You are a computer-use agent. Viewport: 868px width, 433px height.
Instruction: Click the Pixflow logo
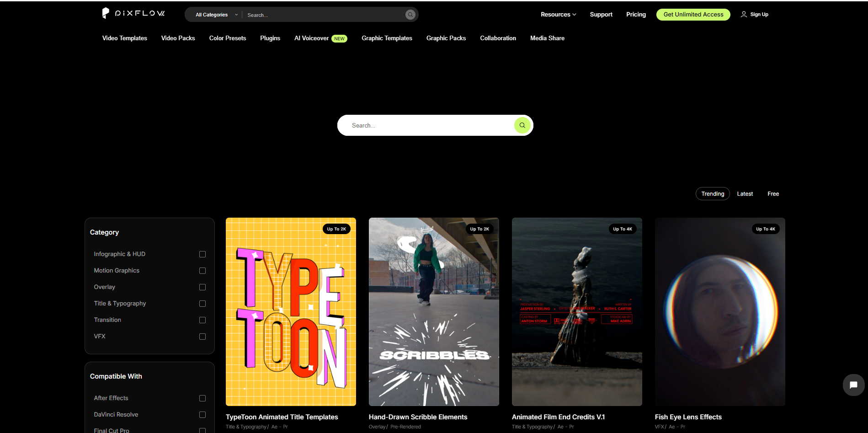133,13
